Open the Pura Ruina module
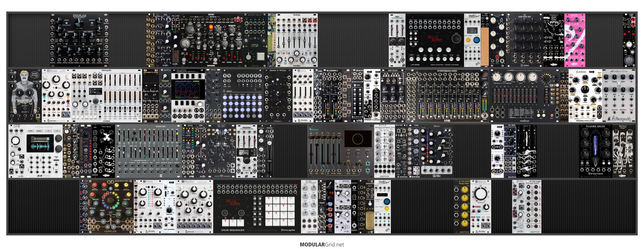 click(x=107, y=151)
